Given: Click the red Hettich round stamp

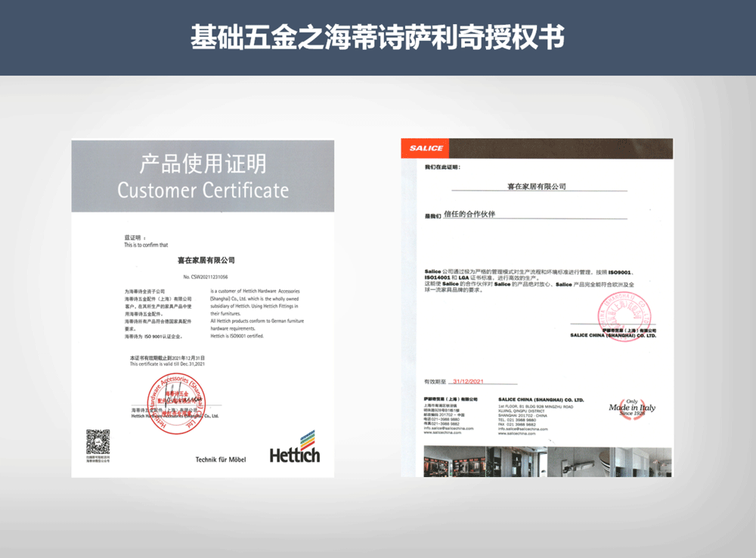Looking at the screenshot, I should (176, 405).
